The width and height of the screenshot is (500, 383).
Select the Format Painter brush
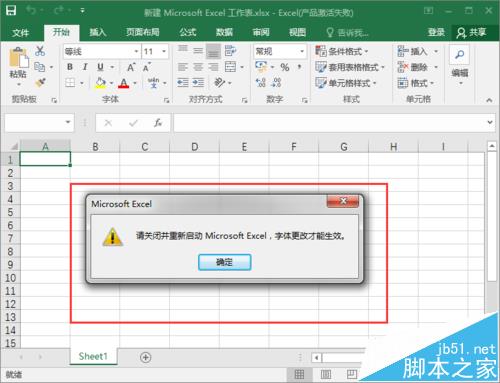click(40, 82)
